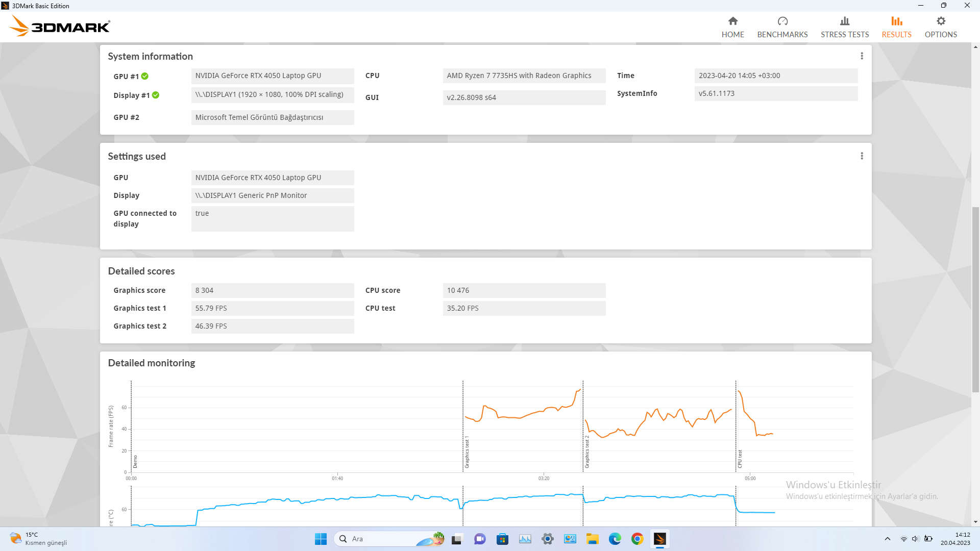The height and width of the screenshot is (551, 980).
Task: Open Settings used three-dot menu
Action: coord(862,156)
